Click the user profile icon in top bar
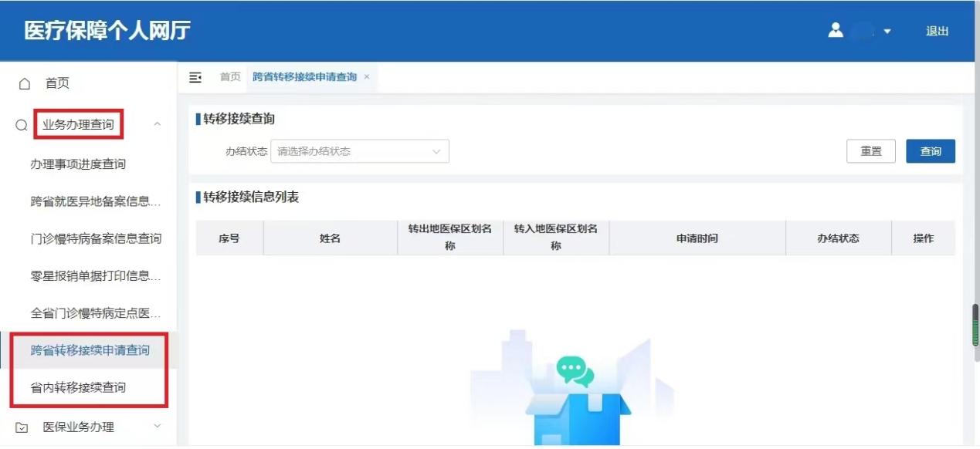The height and width of the screenshot is (449, 980). click(836, 31)
